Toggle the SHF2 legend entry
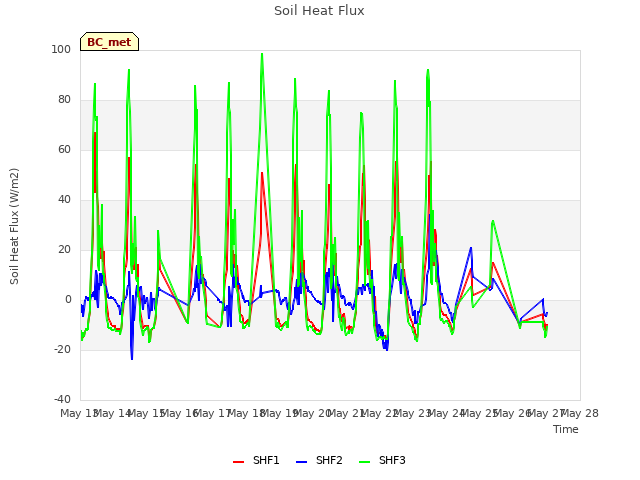The width and height of the screenshot is (640, 480). pos(319,460)
